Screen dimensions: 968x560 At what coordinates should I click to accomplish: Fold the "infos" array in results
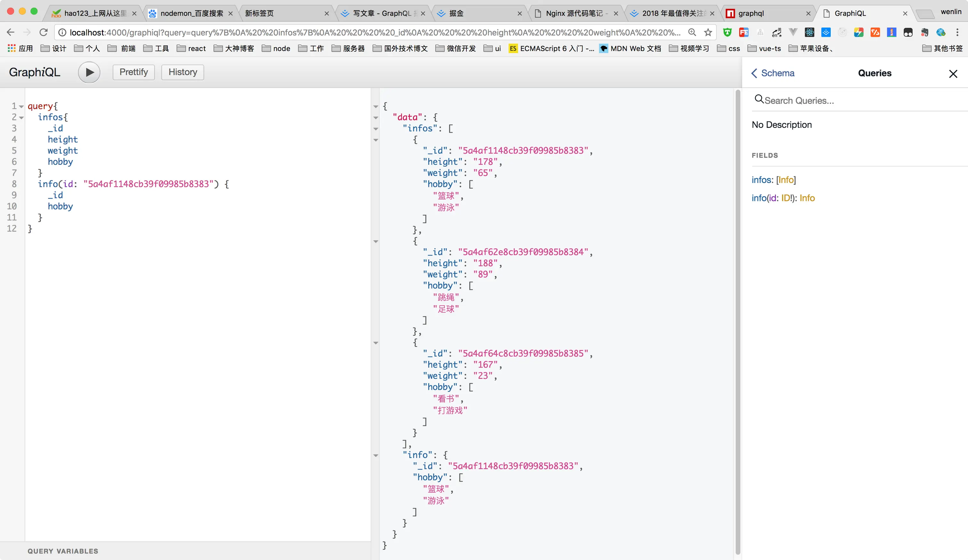[x=376, y=129]
